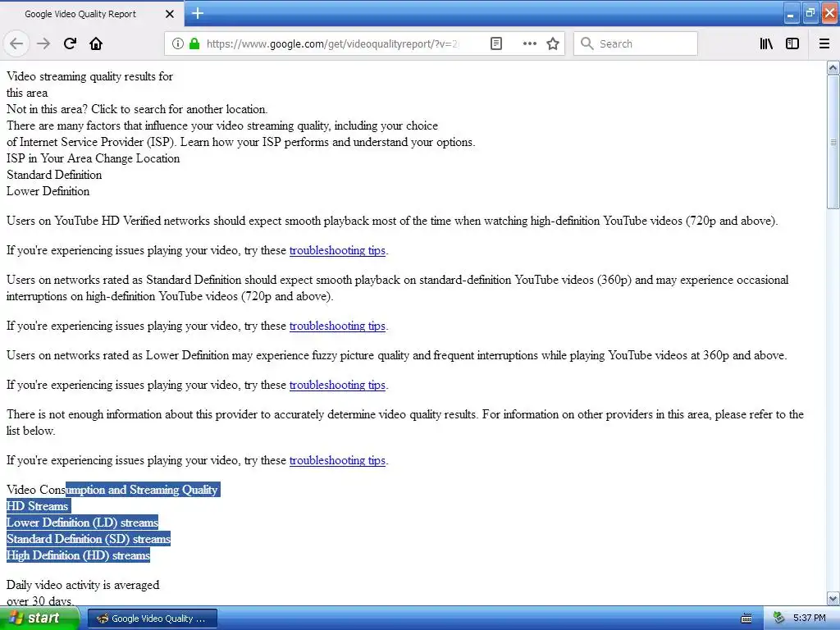840x630 pixels.
Task: Open the Windows start menu
Action: click(39, 618)
